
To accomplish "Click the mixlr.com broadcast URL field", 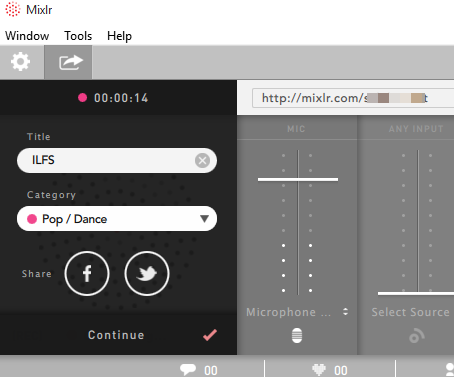I will click(x=353, y=98).
